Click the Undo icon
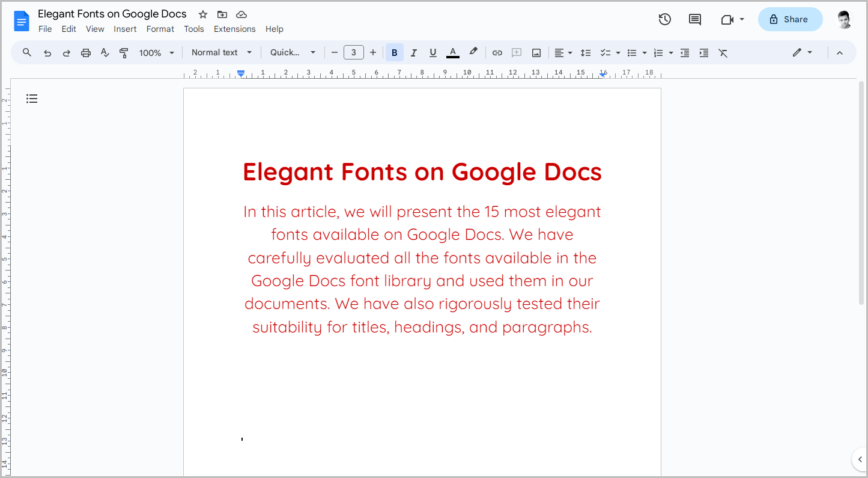The height and width of the screenshot is (478, 868). point(47,52)
